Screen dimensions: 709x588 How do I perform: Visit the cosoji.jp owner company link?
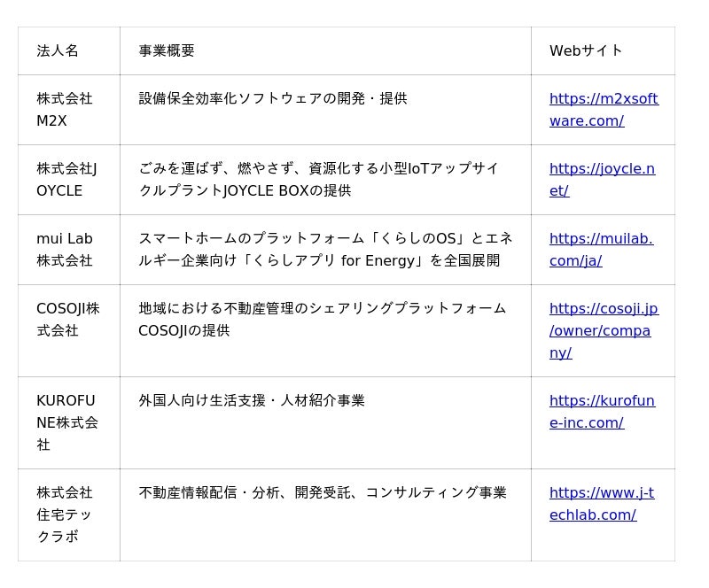pos(603,309)
